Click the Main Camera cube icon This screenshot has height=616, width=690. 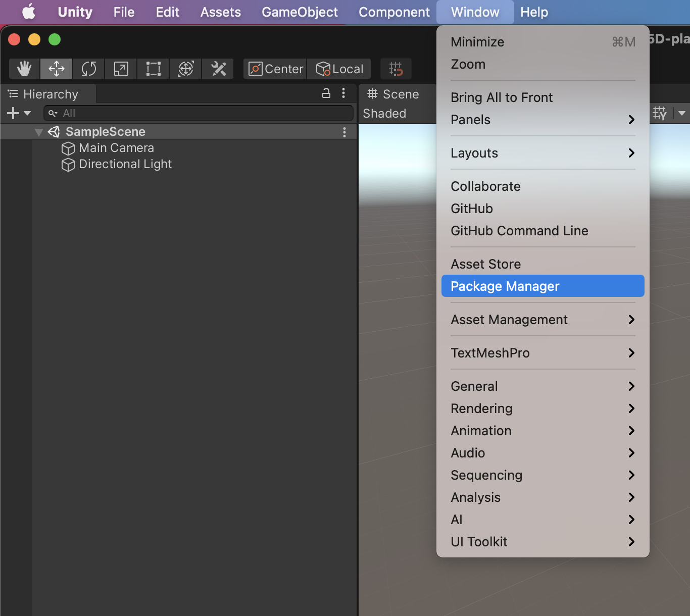coord(68,148)
